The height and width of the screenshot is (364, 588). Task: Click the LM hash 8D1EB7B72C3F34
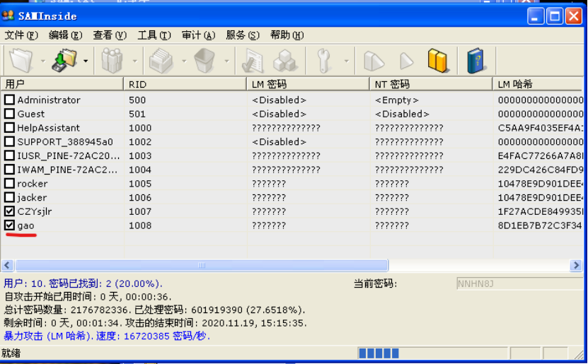[x=540, y=225]
